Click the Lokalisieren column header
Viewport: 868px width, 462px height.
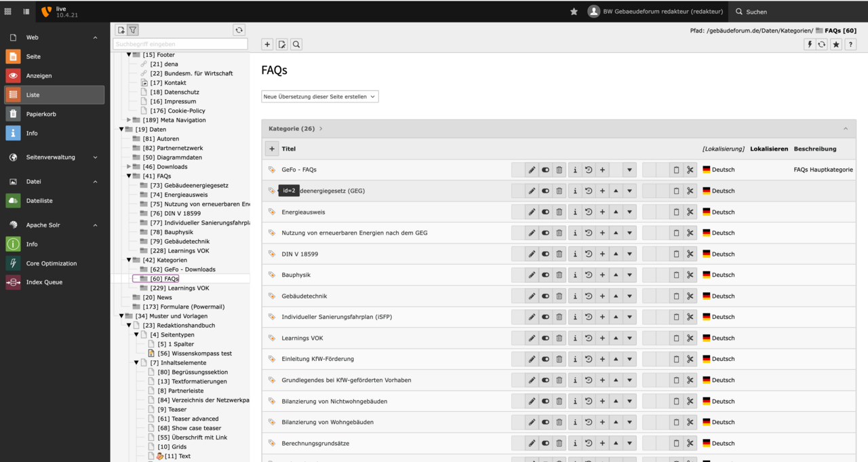(x=769, y=149)
